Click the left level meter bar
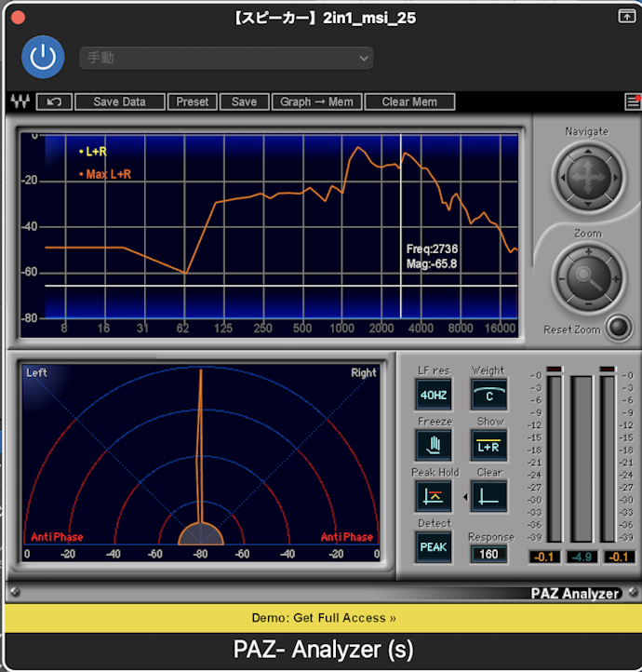Image resolution: width=642 pixels, height=672 pixels. pyautogui.click(x=555, y=459)
